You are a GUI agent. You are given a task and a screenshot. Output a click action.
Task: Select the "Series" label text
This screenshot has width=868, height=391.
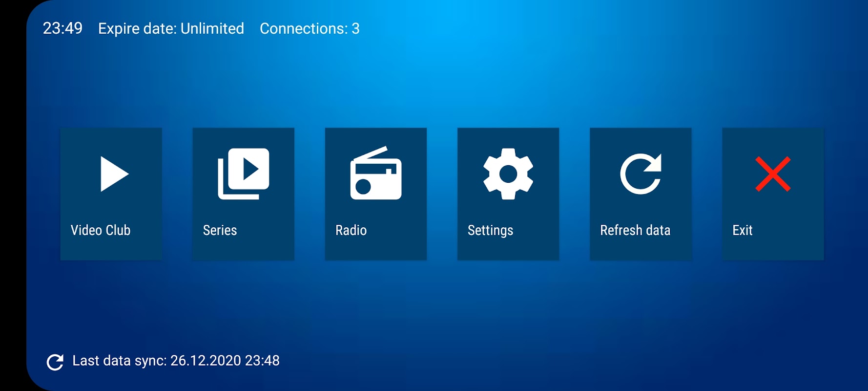pyautogui.click(x=220, y=230)
